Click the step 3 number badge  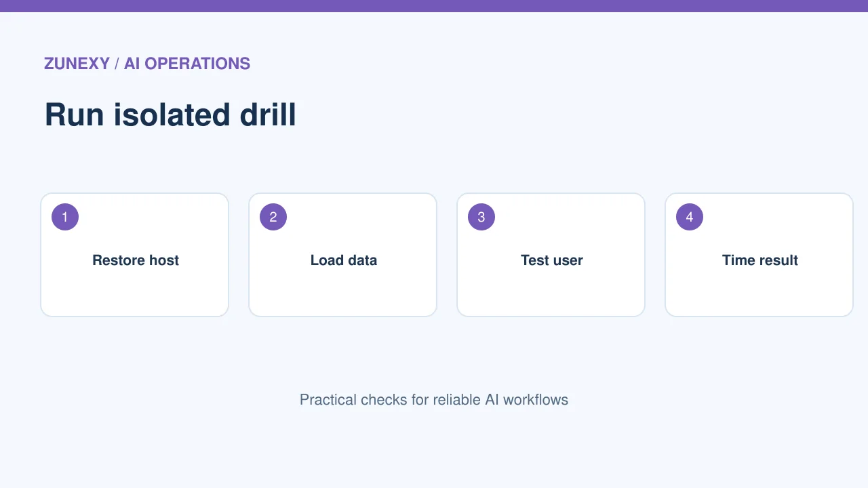tap(481, 217)
